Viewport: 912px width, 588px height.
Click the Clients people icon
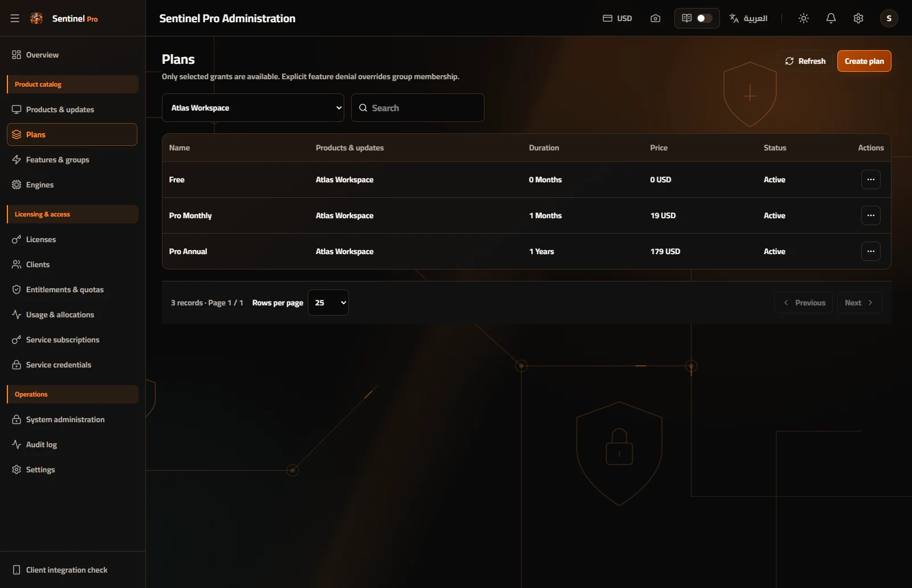click(x=17, y=264)
